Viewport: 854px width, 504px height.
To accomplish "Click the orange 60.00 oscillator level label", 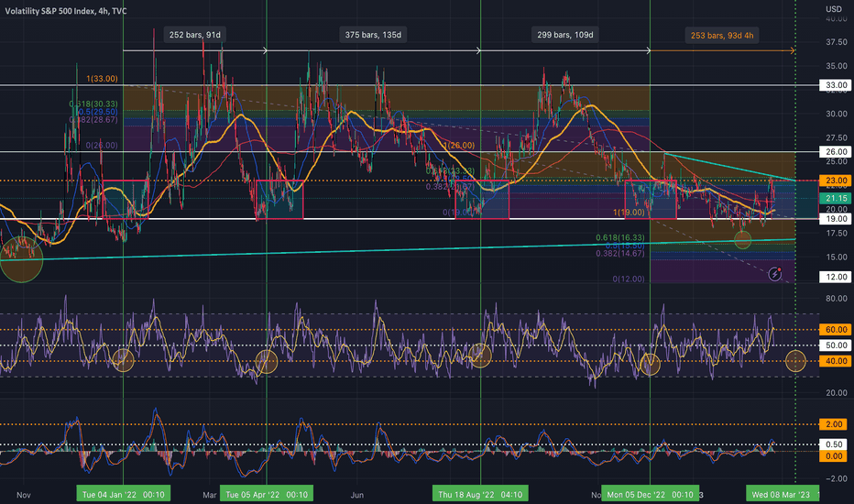I will pos(836,330).
